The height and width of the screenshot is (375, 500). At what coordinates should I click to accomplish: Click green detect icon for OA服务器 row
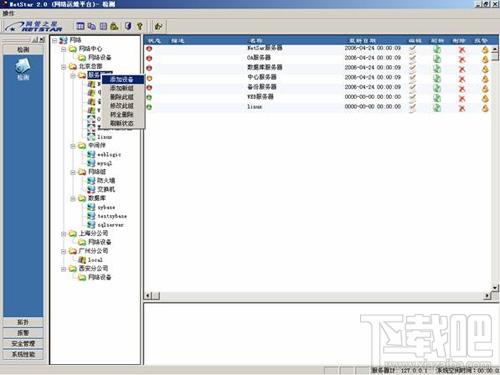(x=437, y=59)
